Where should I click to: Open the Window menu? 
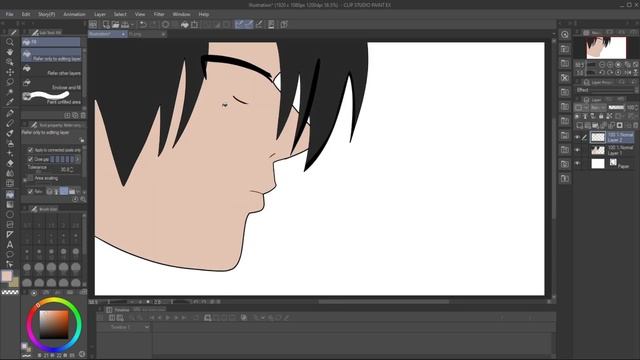pyautogui.click(x=181, y=14)
